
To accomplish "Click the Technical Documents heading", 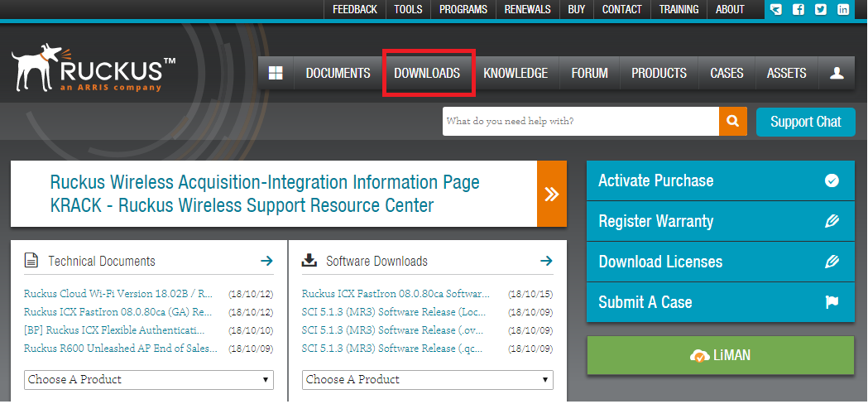I will (102, 261).
